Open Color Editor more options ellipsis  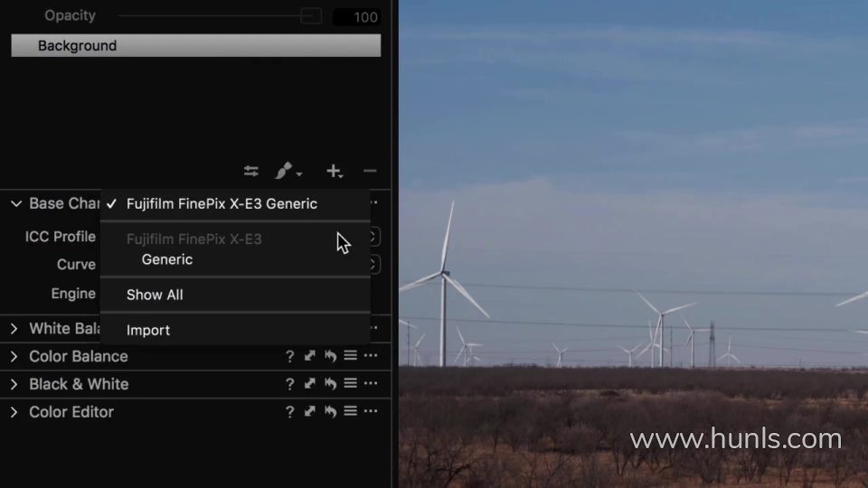pos(371,410)
